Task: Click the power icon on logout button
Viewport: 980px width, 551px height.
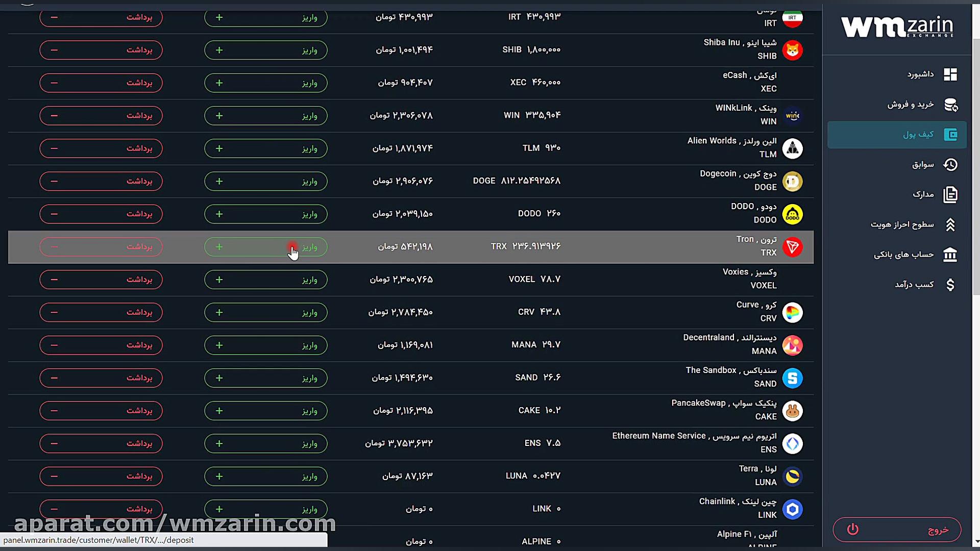Action: pos(853,530)
